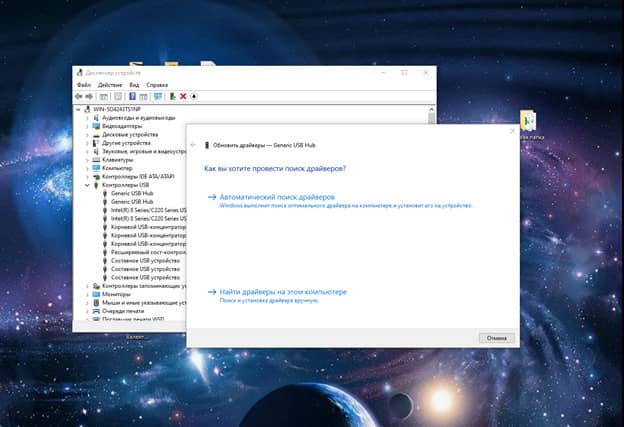Click the Disable device down-arrow toolbar icon
The image size is (624, 427).
[x=194, y=96]
